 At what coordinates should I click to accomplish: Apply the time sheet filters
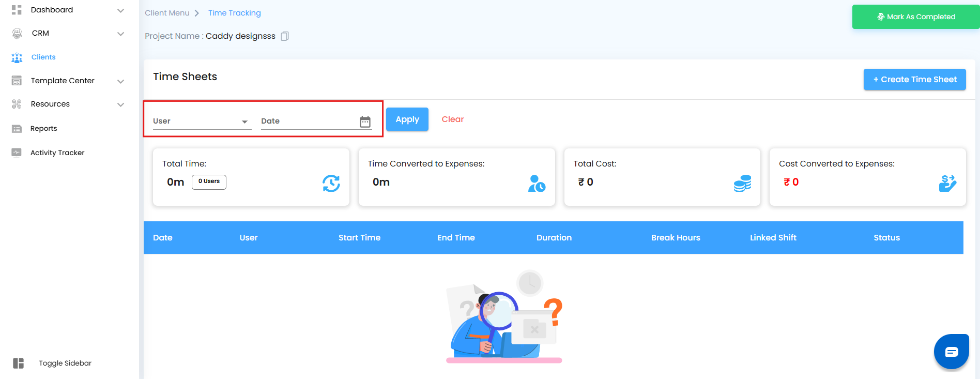coord(407,119)
